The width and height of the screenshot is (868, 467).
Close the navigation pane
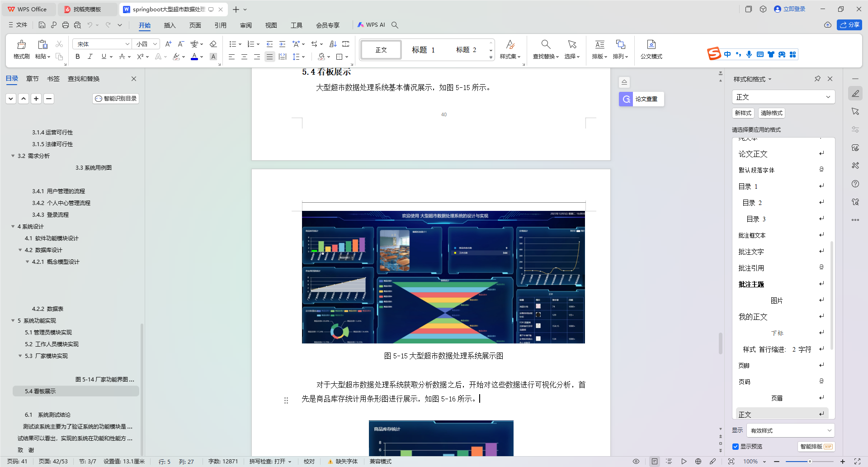(134, 79)
